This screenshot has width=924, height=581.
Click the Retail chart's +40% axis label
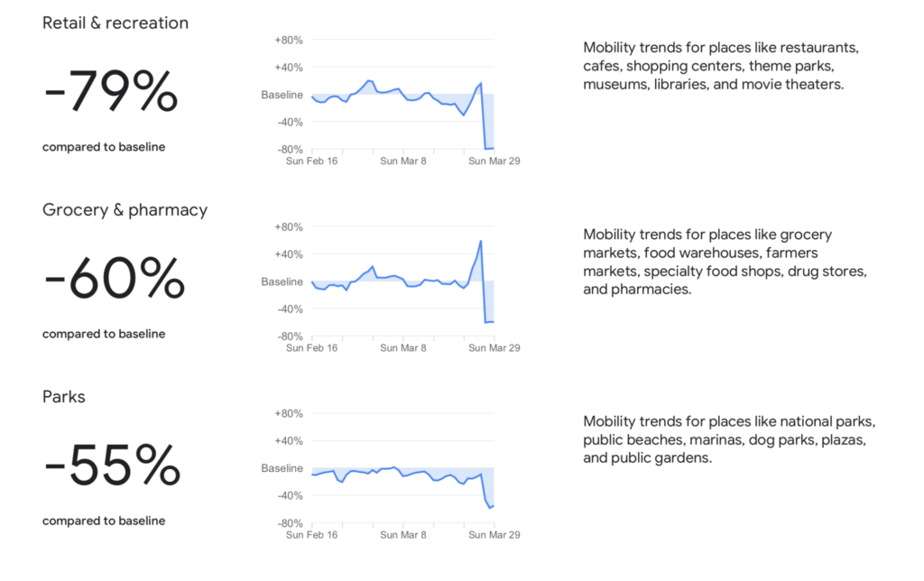288,68
